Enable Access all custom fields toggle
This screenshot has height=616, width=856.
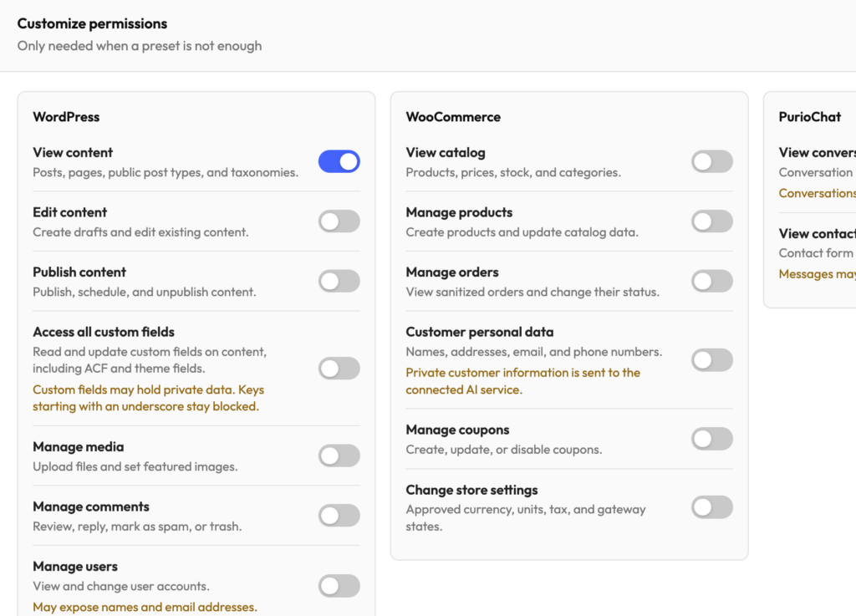coord(339,369)
